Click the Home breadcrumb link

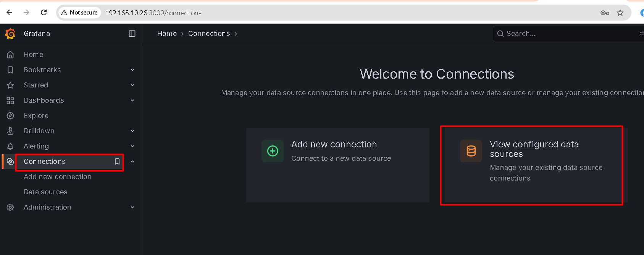(x=167, y=34)
